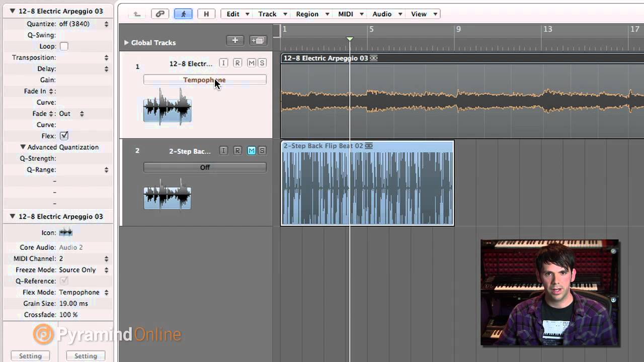644x362 pixels.
Task: Click the track icon in the inspector
Action: (65, 233)
